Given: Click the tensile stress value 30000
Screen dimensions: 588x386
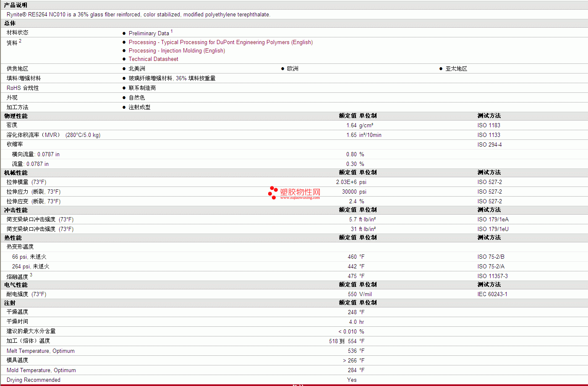Looking at the screenshot, I should pos(349,192).
